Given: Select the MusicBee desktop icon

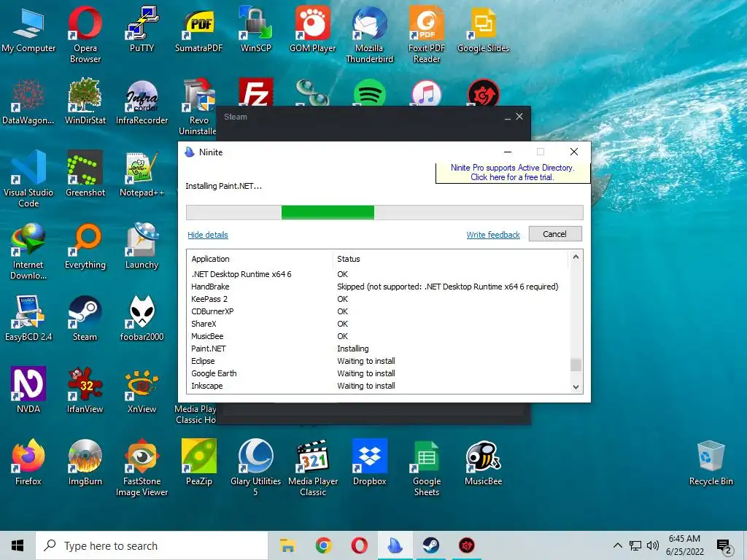Looking at the screenshot, I should (483, 463).
